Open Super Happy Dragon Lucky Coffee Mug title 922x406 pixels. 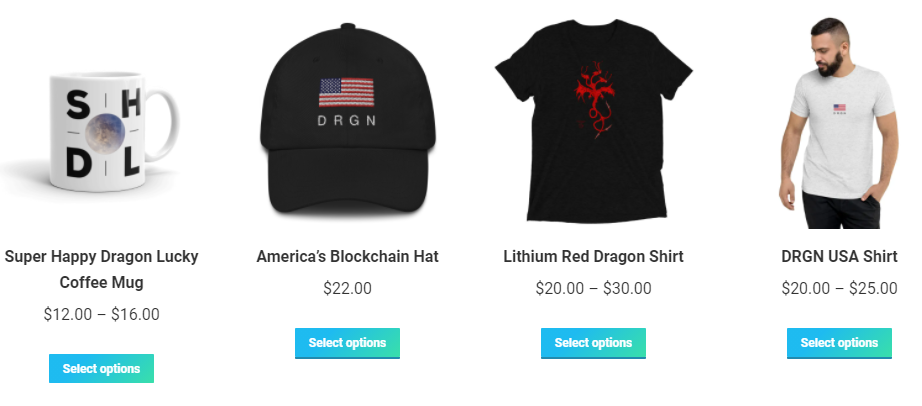pyautogui.click(x=101, y=269)
